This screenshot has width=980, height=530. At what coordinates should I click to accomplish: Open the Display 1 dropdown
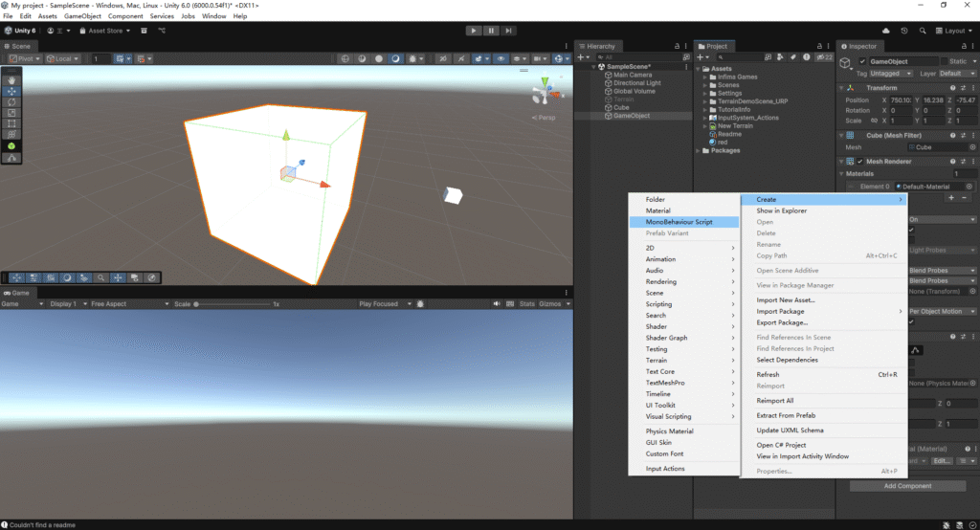coord(68,304)
